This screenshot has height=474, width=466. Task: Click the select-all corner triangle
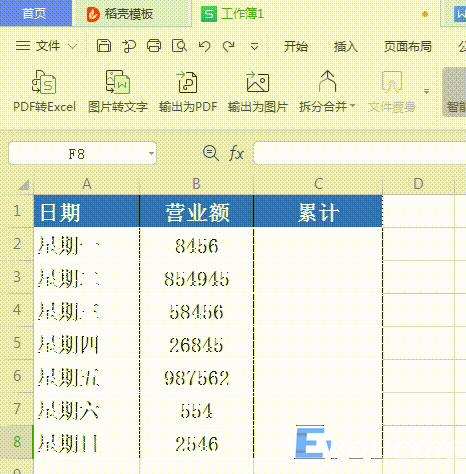23,184
